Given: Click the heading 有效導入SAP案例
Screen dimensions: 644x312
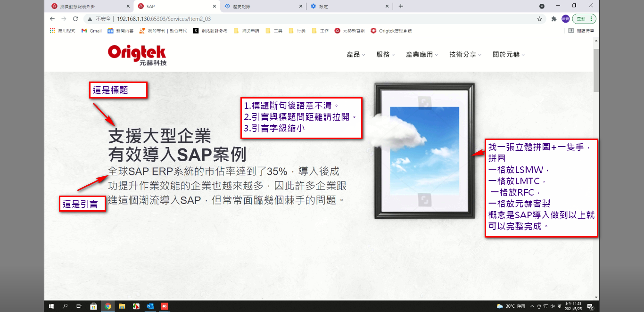Looking at the screenshot, I should tap(177, 154).
